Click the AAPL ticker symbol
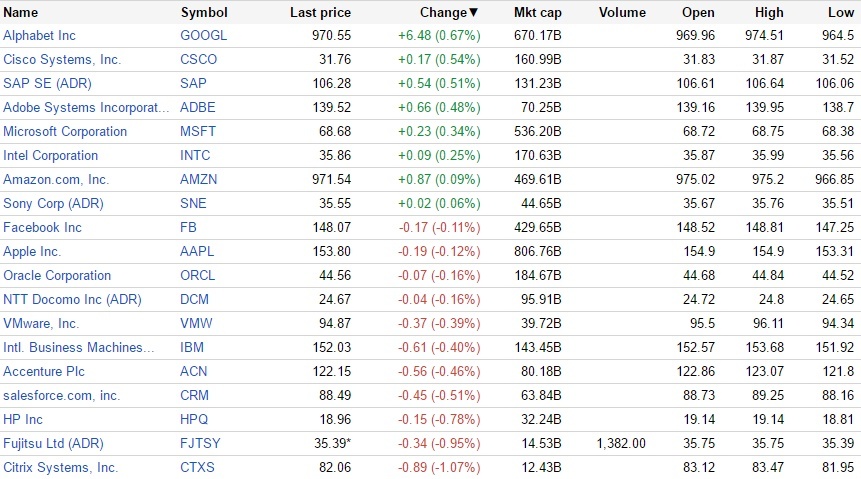Image resolution: width=861 pixels, height=479 pixels. tap(197, 252)
